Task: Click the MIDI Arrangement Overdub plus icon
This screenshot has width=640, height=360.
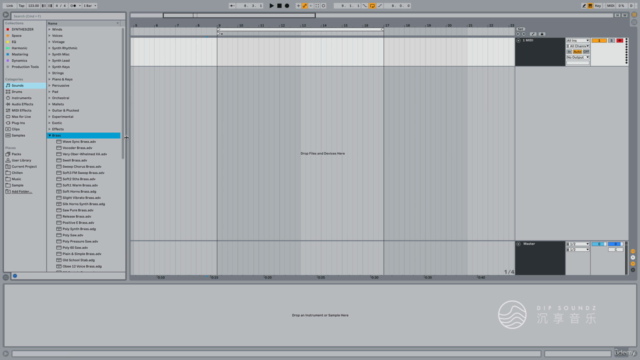Action: [x=298, y=6]
